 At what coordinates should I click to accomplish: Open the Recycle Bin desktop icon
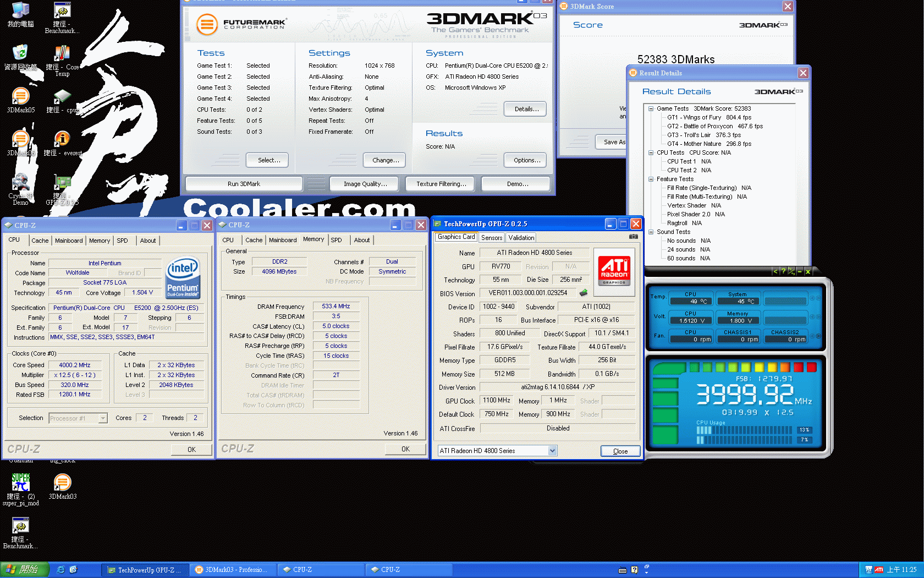20,57
